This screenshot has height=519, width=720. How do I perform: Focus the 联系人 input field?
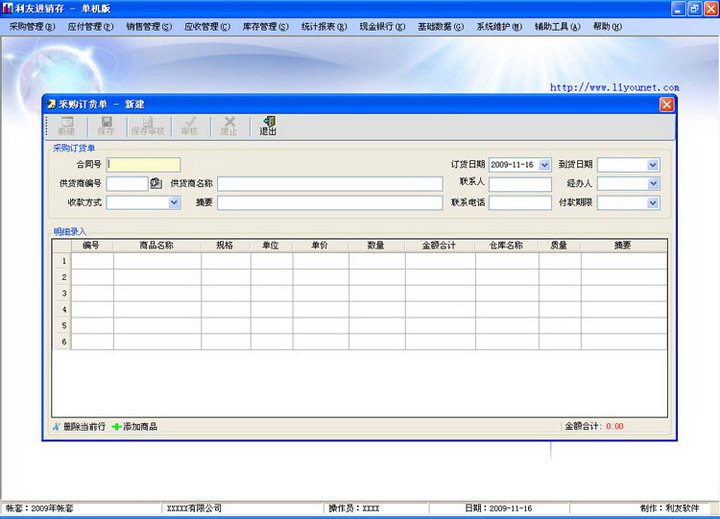pyautogui.click(x=520, y=184)
